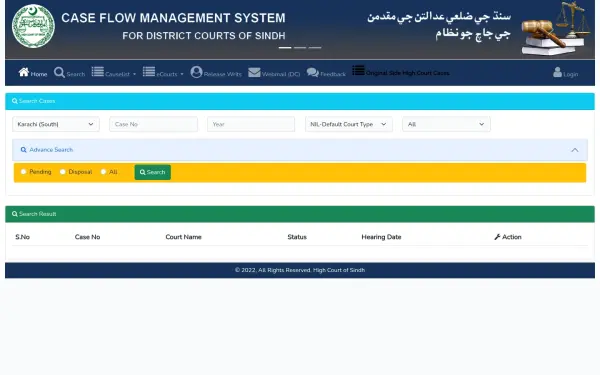Select the All radio button
600x375 pixels.
[103, 171]
